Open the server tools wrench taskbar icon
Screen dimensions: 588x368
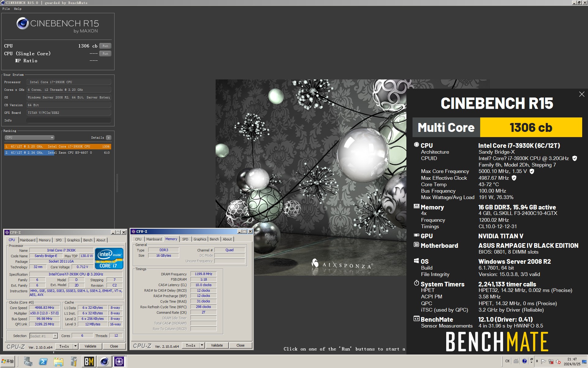(73, 362)
